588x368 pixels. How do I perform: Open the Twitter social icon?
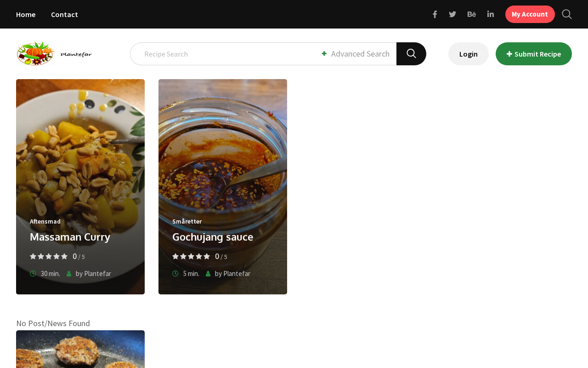pos(452,14)
